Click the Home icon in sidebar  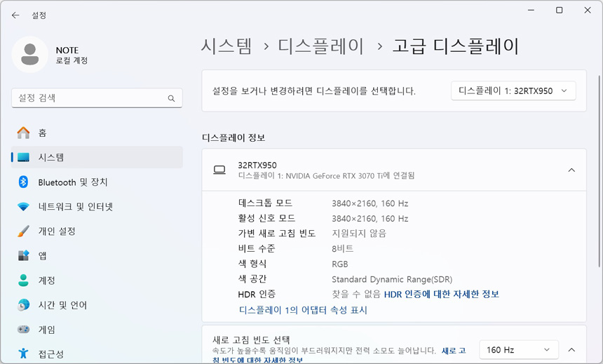(24, 133)
